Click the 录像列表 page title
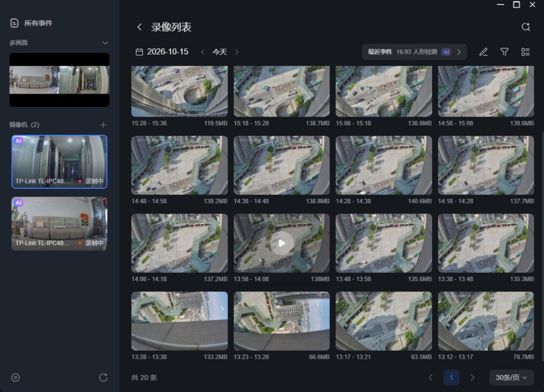 (171, 27)
